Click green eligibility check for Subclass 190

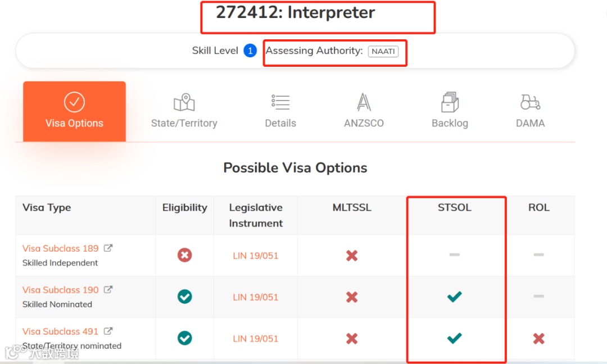coord(184,297)
